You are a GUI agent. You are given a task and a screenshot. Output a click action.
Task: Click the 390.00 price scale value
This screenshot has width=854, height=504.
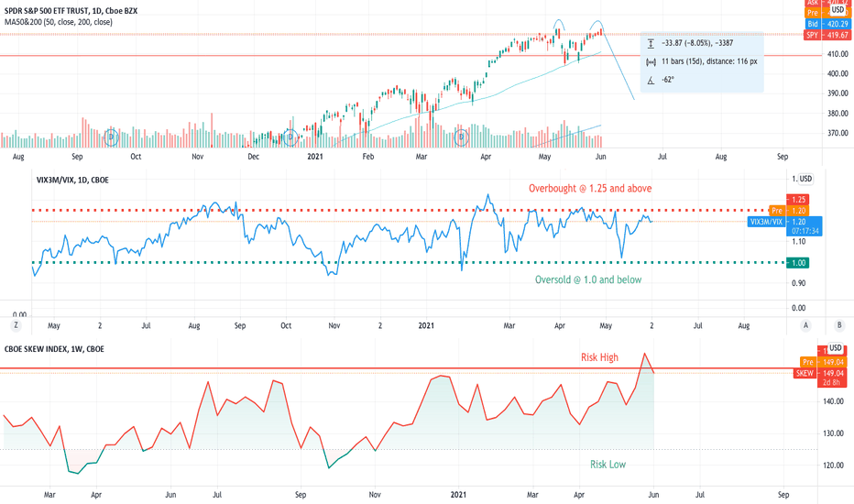(838, 93)
